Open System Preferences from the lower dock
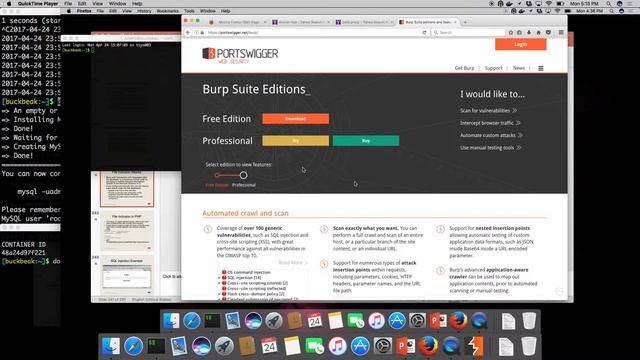 383,347
